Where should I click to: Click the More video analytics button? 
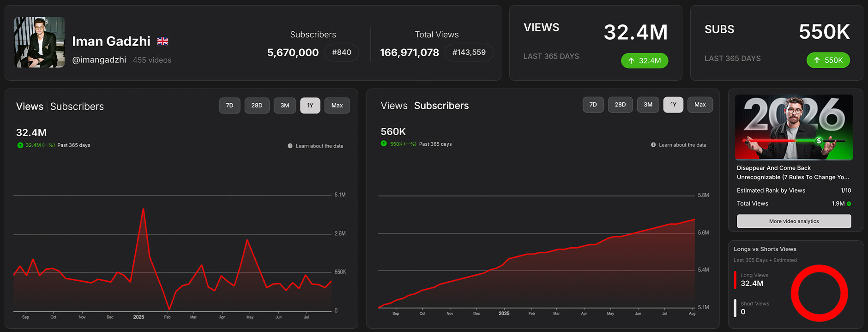click(794, 221)
